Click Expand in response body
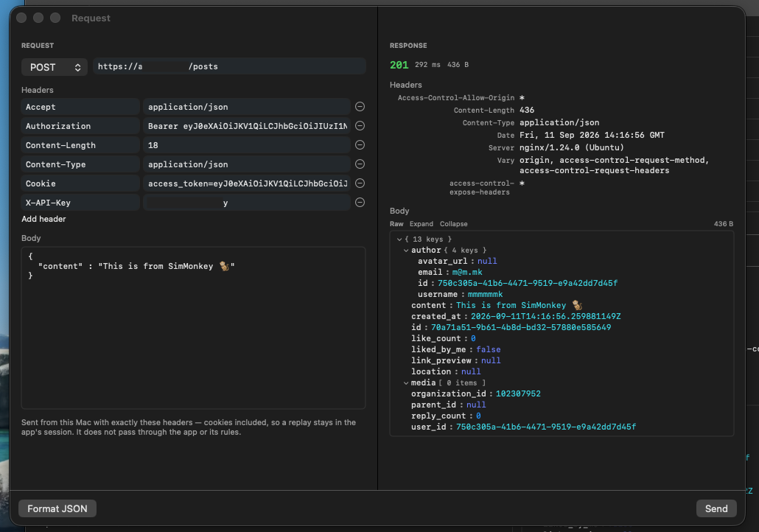Viewport: 759px width, 532px height. [421, 224]
